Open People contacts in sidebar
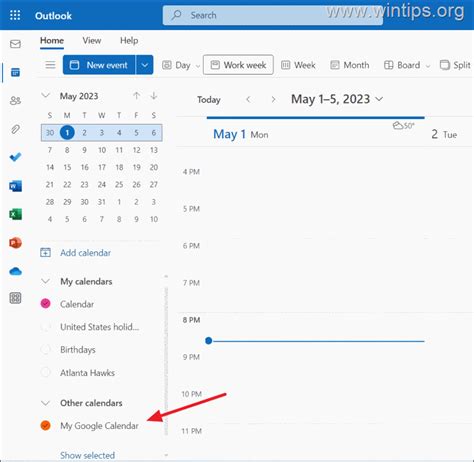 pyautogui.click(x=15, y=100)
